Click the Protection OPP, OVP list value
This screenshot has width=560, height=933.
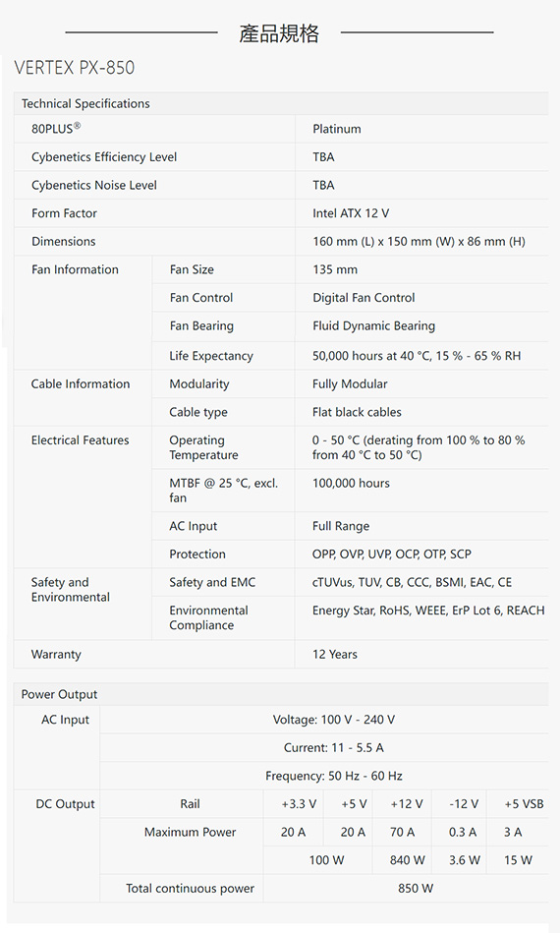392,554
